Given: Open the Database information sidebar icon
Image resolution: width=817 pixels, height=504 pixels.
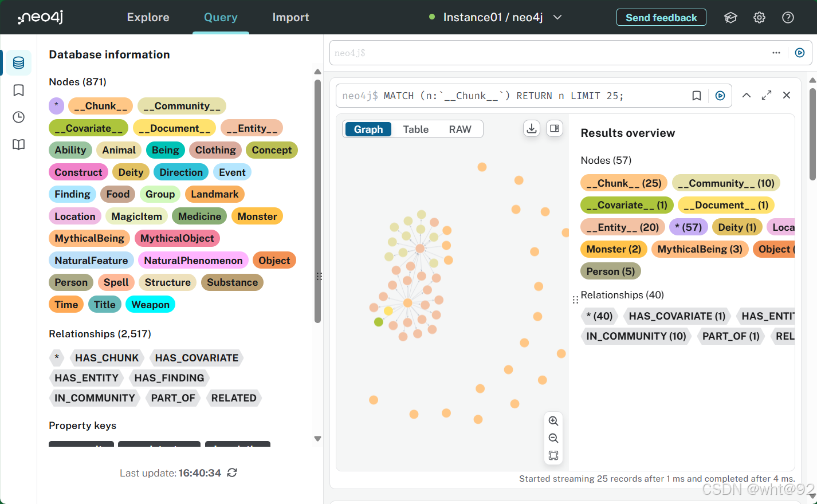Looking at the screenshot, I should point(18,62).
